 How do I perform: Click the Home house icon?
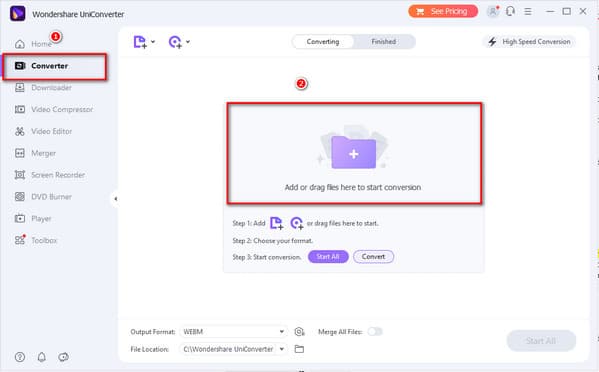(x=20, y=44)
